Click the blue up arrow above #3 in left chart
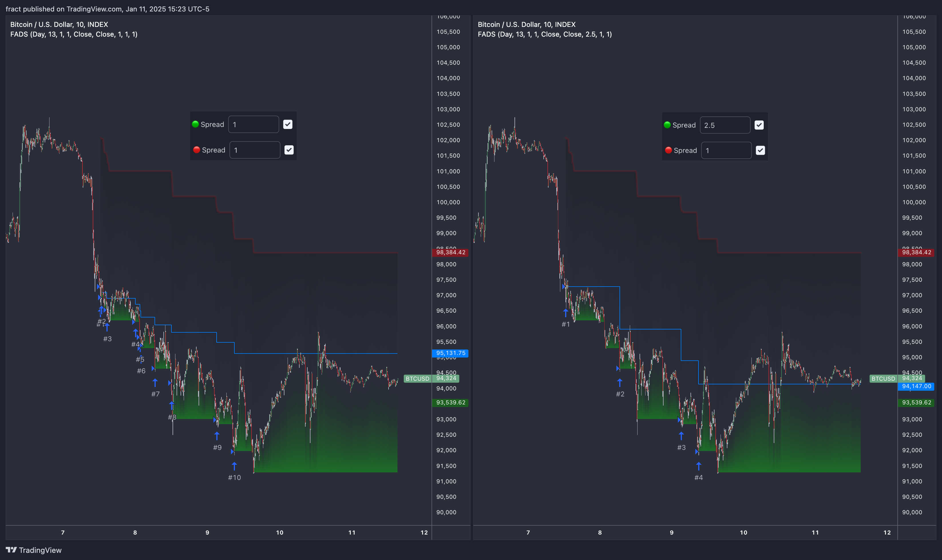Screen dimensions: 942x560 click(107, 327)
